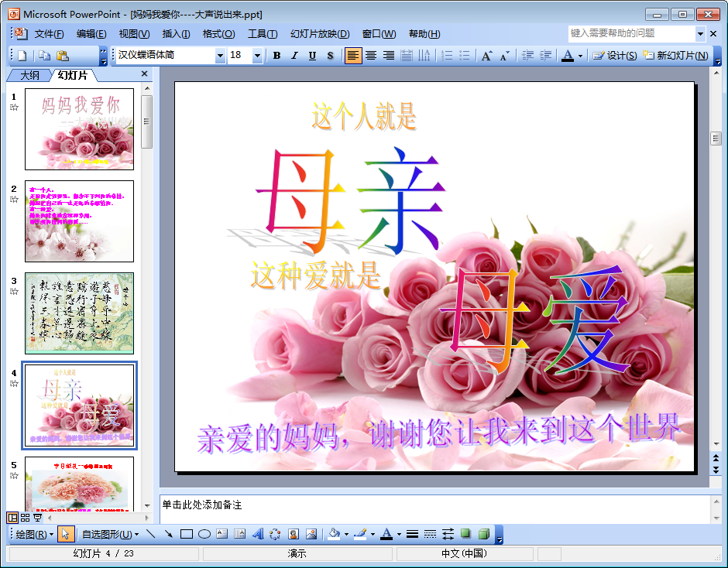Apply line color brush swatch
Viewport: 728px width, 568px height.
click(x=360, y=534)
